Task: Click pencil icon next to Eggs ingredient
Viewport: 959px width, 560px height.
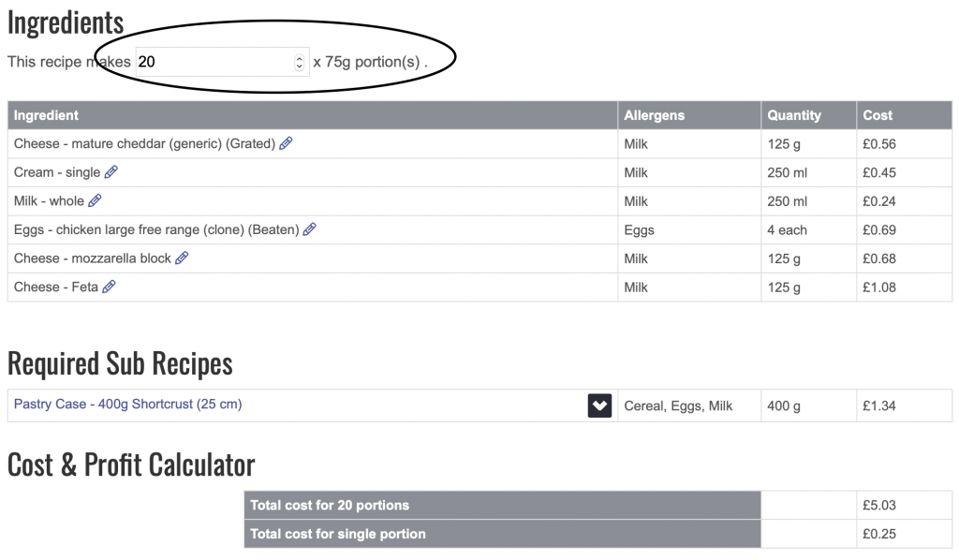Action: (x=309, y=229)
